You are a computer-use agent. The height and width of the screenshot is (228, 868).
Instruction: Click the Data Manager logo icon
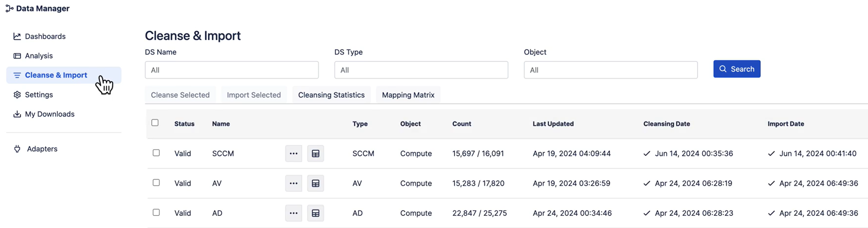coord(9,9)
